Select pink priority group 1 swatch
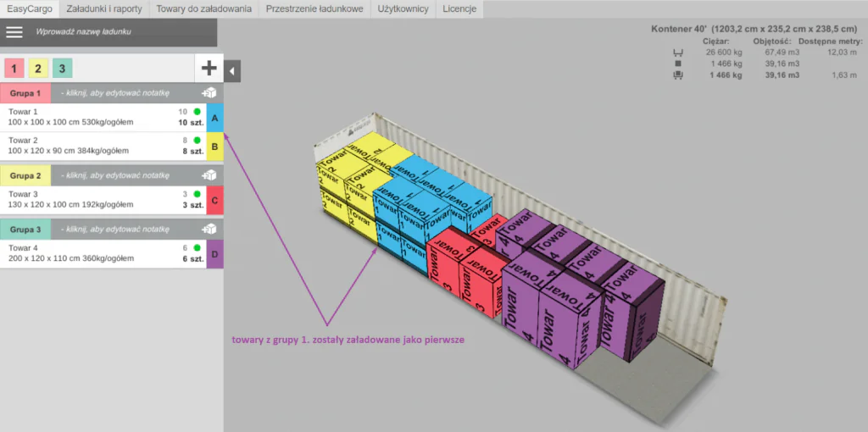Viewport: 868px width, 432px height. pos(14,69)
